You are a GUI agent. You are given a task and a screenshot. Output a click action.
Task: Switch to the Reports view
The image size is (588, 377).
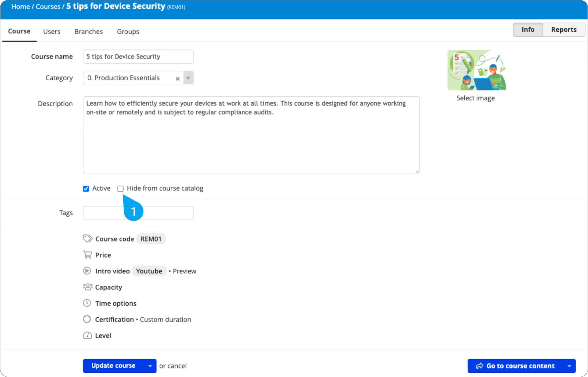(x=564, y=30)
